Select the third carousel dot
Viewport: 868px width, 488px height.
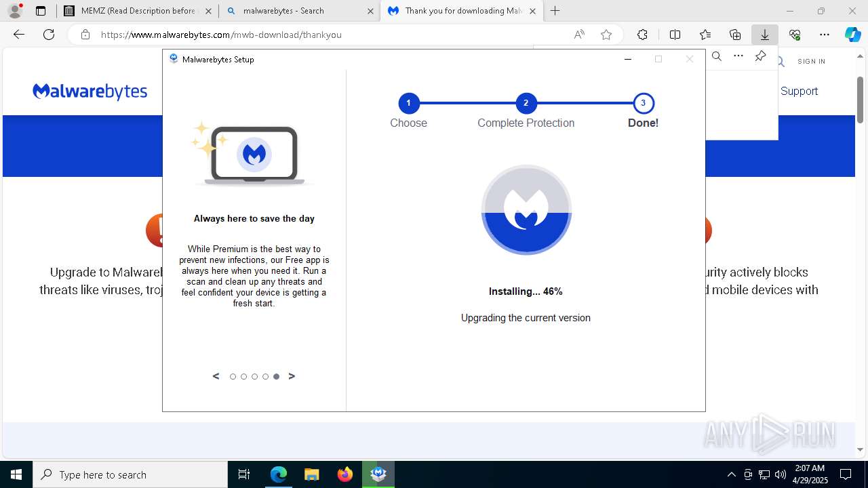pyautogui.click(x=254, y=377)
